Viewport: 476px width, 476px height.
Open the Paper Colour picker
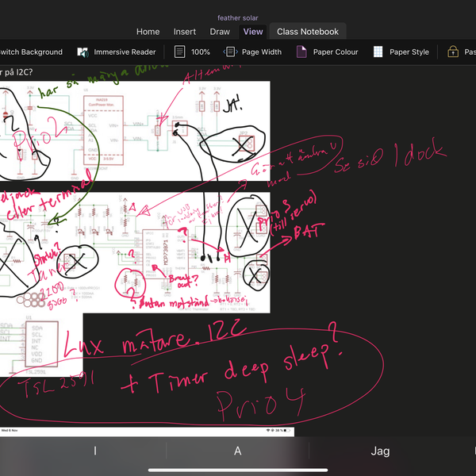pos(327,52)
